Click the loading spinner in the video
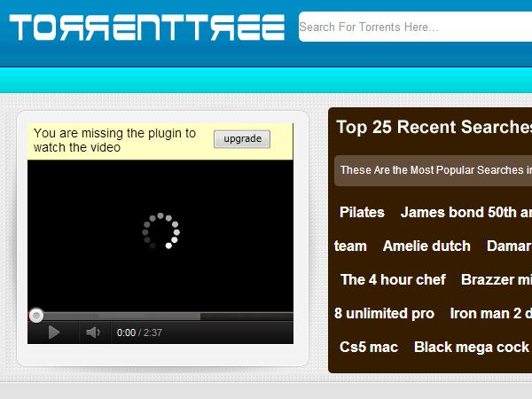532x399 pixels. tap(160, 231)
